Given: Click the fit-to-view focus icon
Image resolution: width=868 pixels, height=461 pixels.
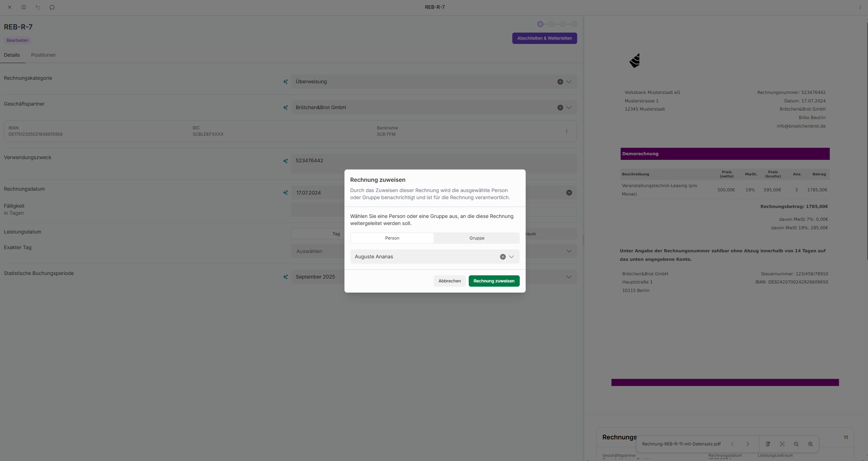Looking at the screenshot, I should click(782, 444).
